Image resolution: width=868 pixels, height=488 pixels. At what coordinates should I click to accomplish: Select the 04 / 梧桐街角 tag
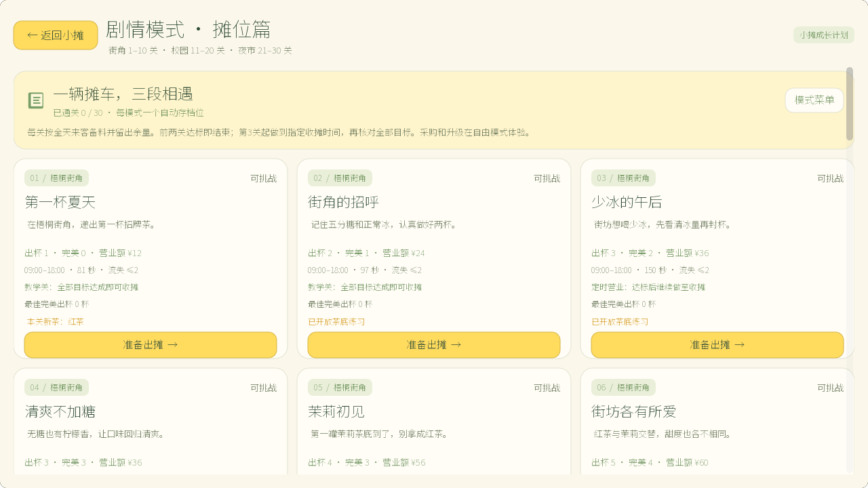point(56,388)
